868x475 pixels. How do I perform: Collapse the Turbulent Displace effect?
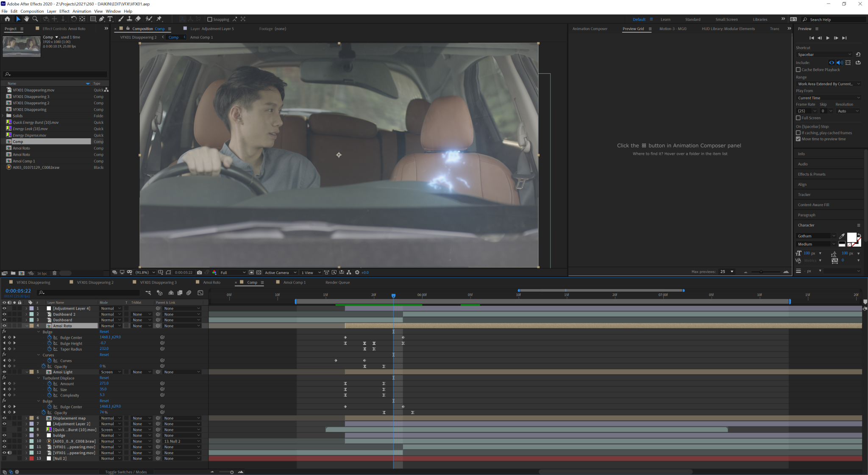coord(39,378)
